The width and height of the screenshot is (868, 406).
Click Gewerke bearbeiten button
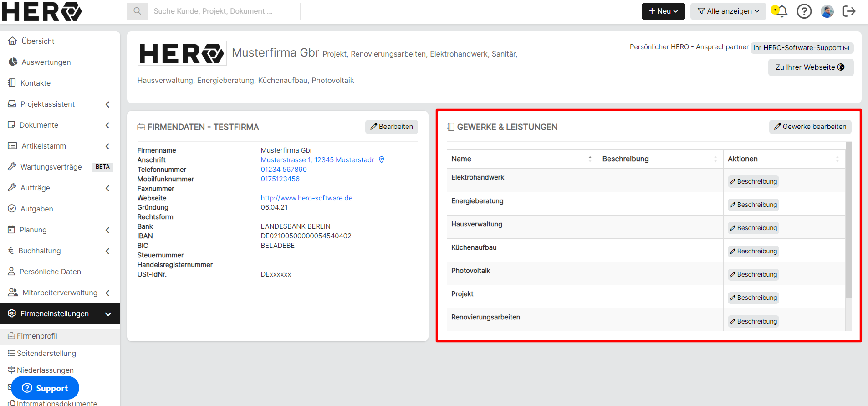(810, 127)
